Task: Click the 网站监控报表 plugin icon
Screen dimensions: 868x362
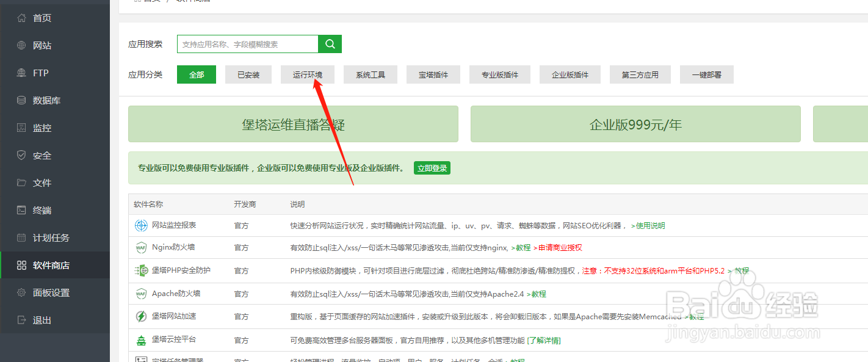Action: point(141,225)
